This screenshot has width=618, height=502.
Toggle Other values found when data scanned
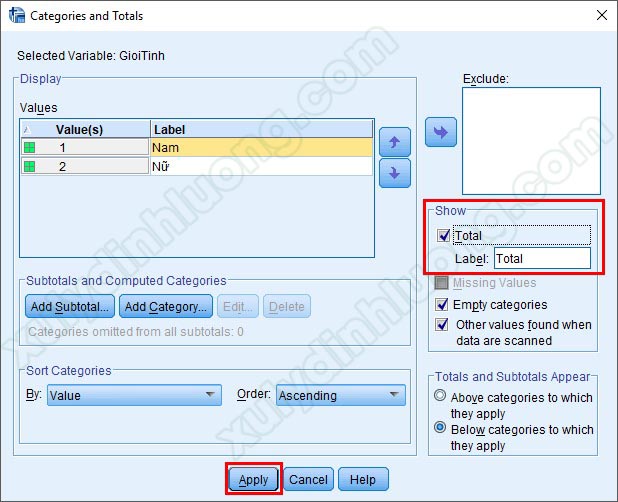pos(441,324)
